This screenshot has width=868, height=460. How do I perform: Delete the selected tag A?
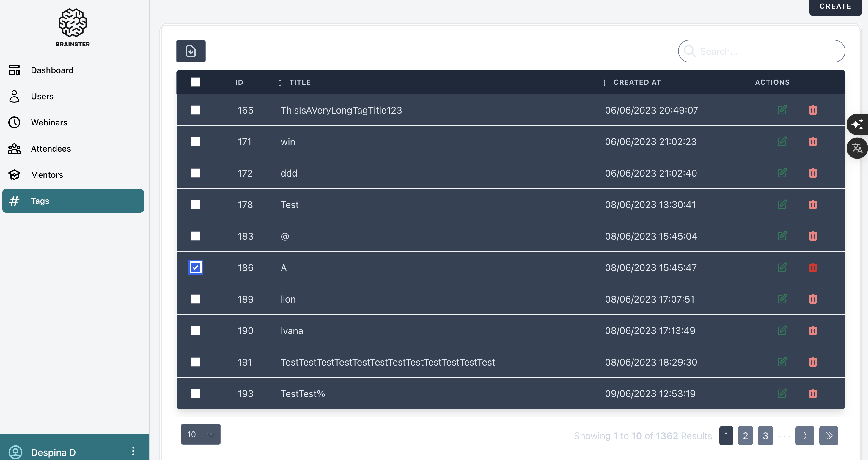pos(813,268)
